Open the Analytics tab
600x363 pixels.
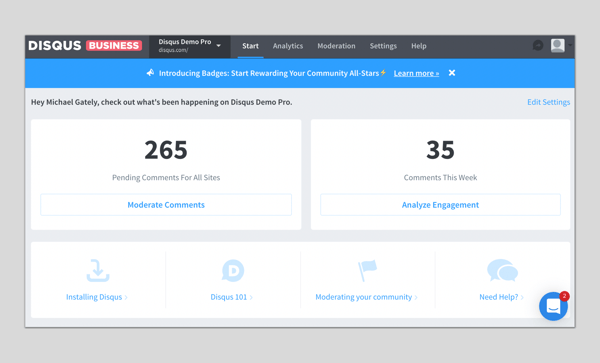click(x=288, y=46)
